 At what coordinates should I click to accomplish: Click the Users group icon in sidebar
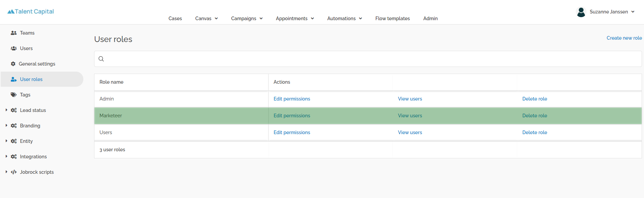[x=14, y=48]
